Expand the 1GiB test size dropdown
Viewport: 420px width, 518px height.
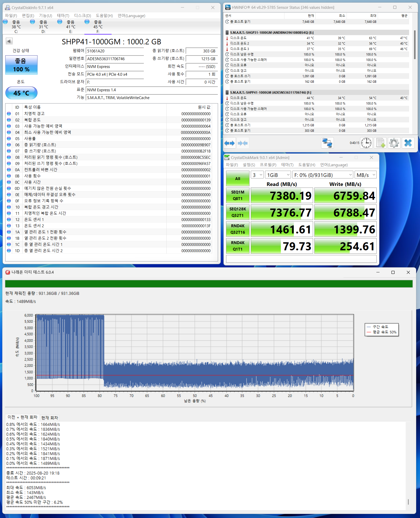pos(278,175)
